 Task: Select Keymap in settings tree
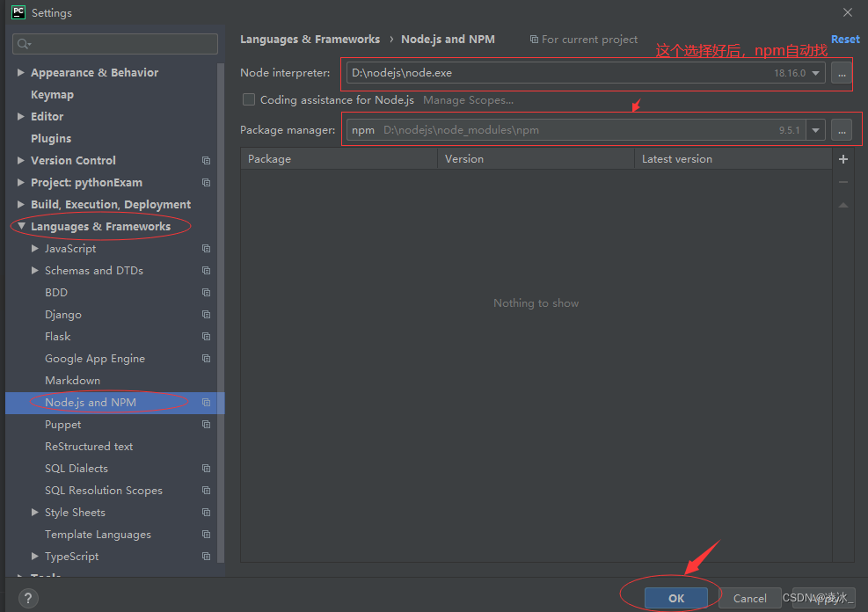point(52,95)
